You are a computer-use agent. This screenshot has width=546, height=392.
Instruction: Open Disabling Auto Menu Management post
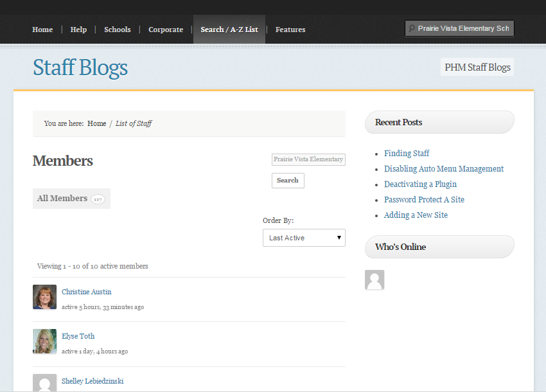click(x=444, y=168)
